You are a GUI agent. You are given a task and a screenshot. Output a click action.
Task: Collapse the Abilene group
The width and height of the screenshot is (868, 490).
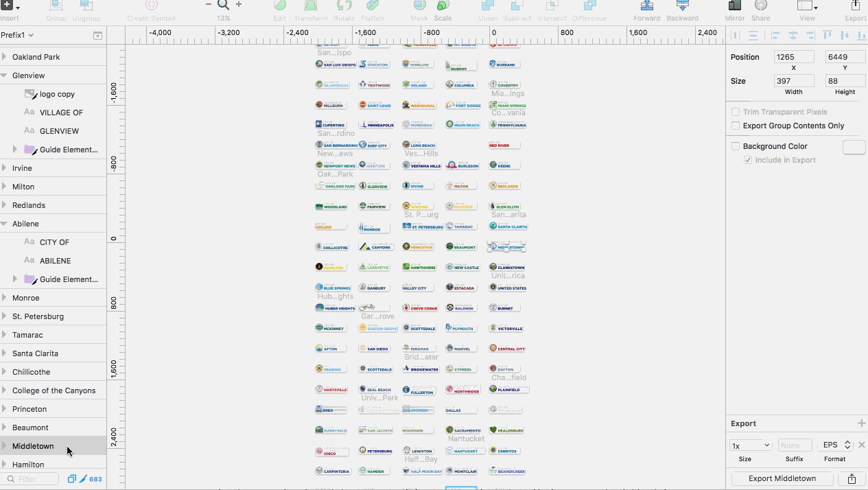point(5,224)
